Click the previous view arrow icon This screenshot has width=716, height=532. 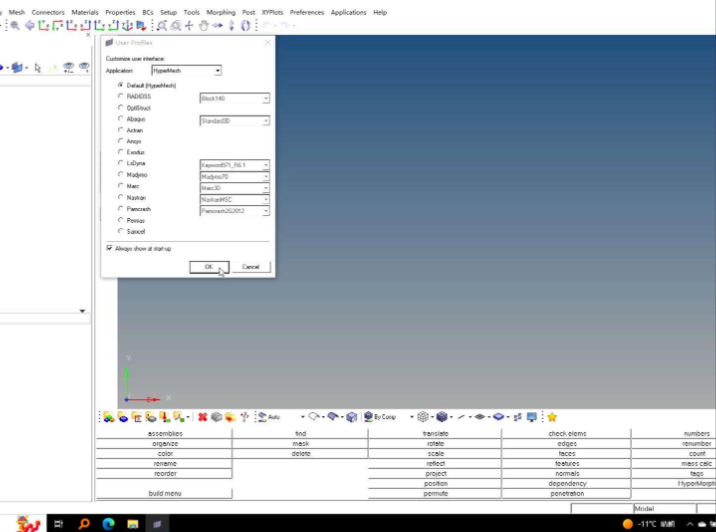[x=30, y=26]
